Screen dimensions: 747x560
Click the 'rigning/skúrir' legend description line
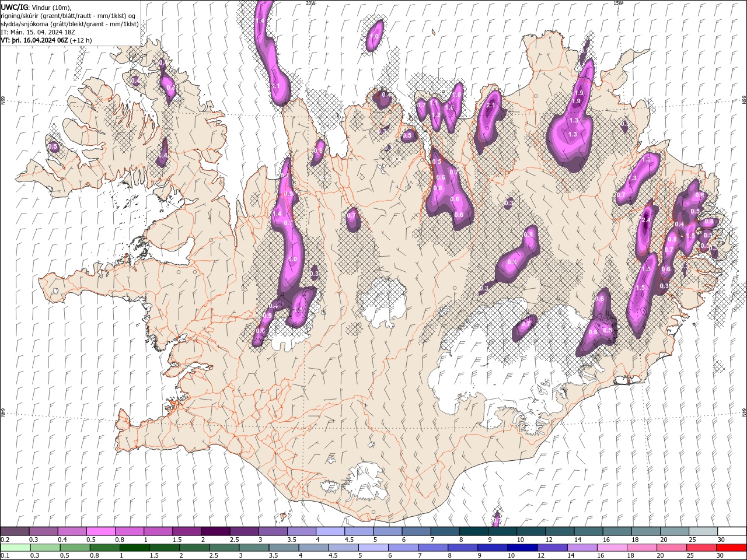68,16
